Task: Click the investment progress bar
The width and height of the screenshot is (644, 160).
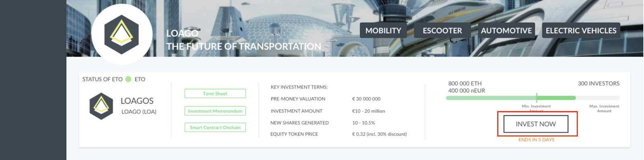Action: coord(533,98)
